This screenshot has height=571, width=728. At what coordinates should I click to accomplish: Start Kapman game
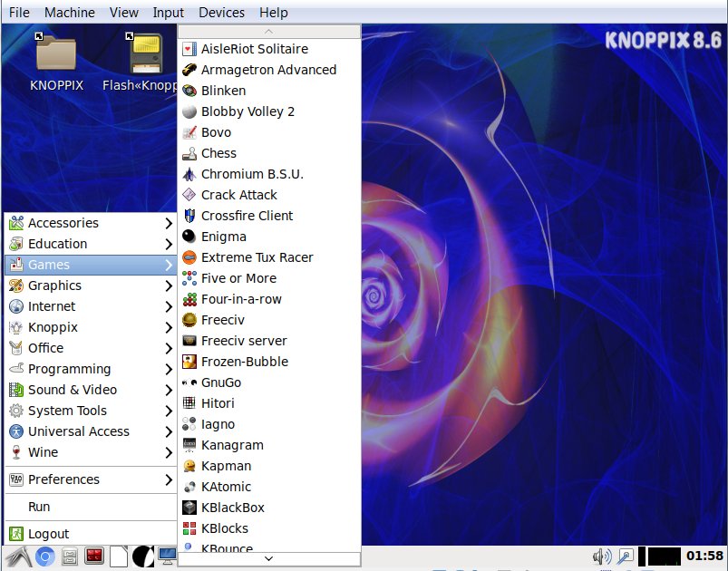point(269,466)
